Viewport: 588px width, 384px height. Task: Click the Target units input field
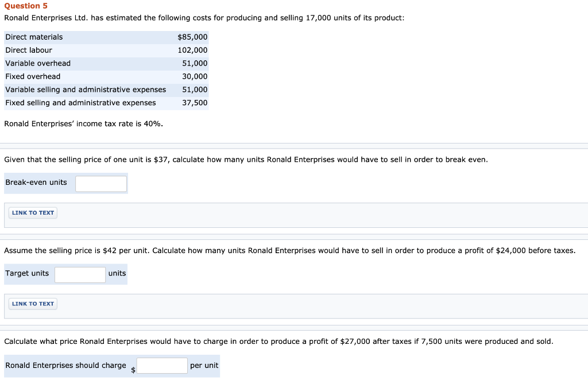tap(80, 274)
